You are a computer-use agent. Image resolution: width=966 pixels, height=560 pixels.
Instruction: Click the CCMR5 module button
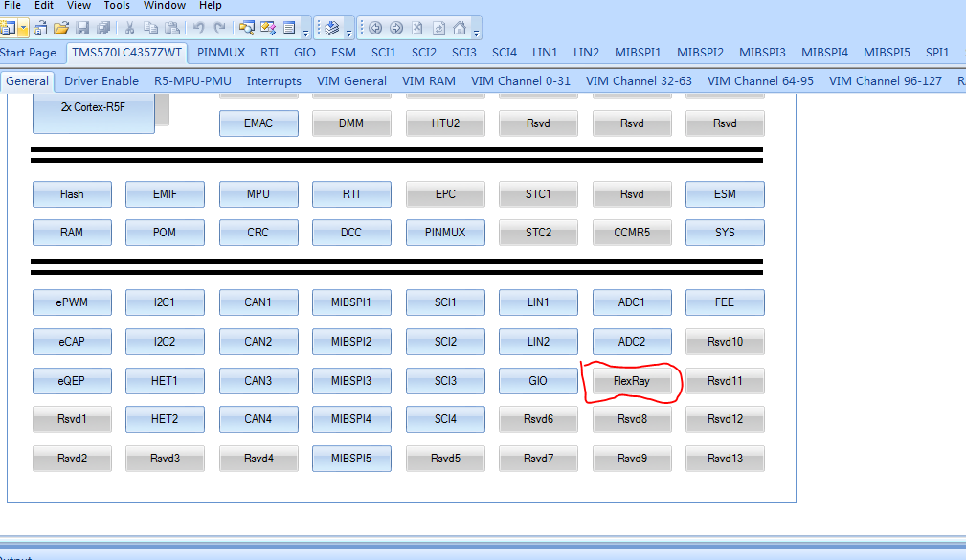click(632, 233)
